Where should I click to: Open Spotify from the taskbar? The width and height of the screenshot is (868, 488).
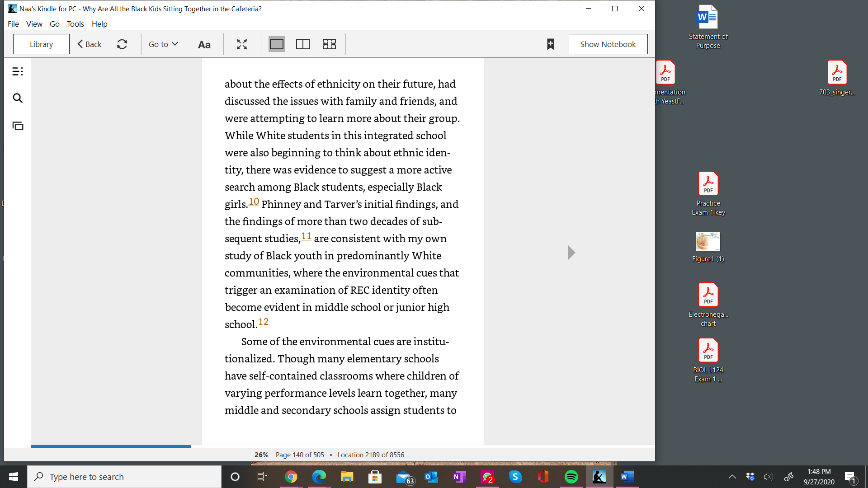[571, 477]
